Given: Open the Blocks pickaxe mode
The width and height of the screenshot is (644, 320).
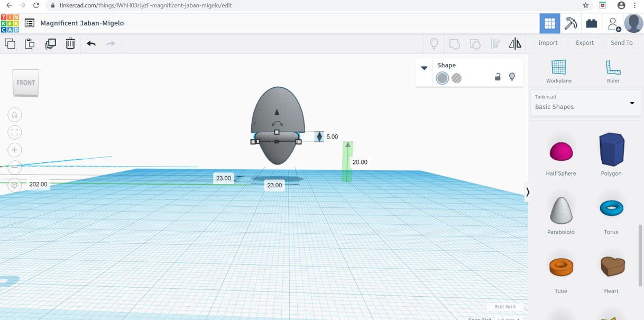Looking at the screenshot, I should (571, 23).
